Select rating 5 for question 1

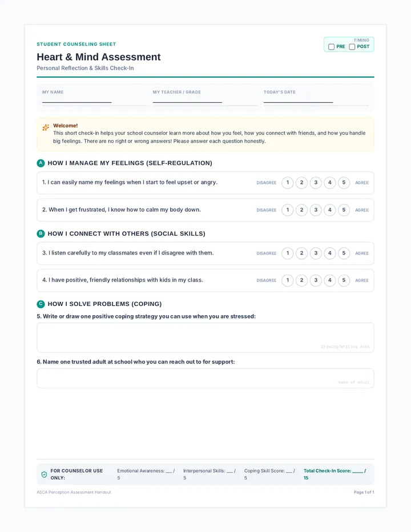(x=344, y=183)
